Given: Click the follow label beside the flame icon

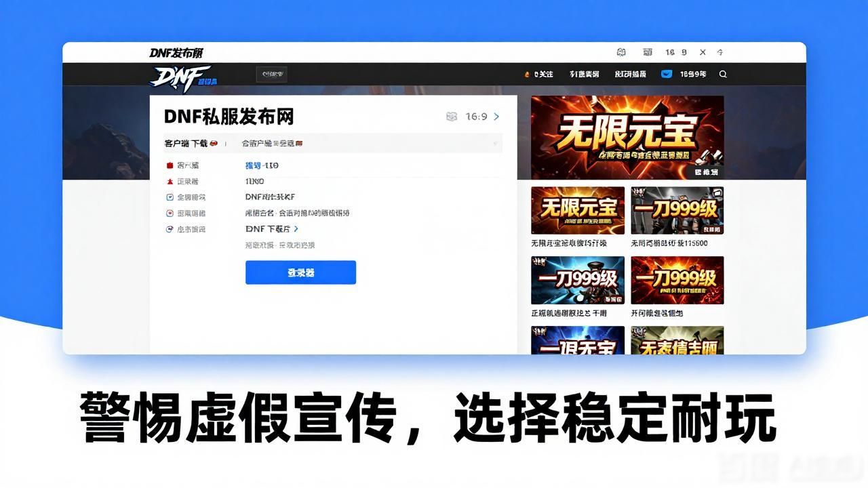Looking at the screenshot, I should click(x=544, y=75).
